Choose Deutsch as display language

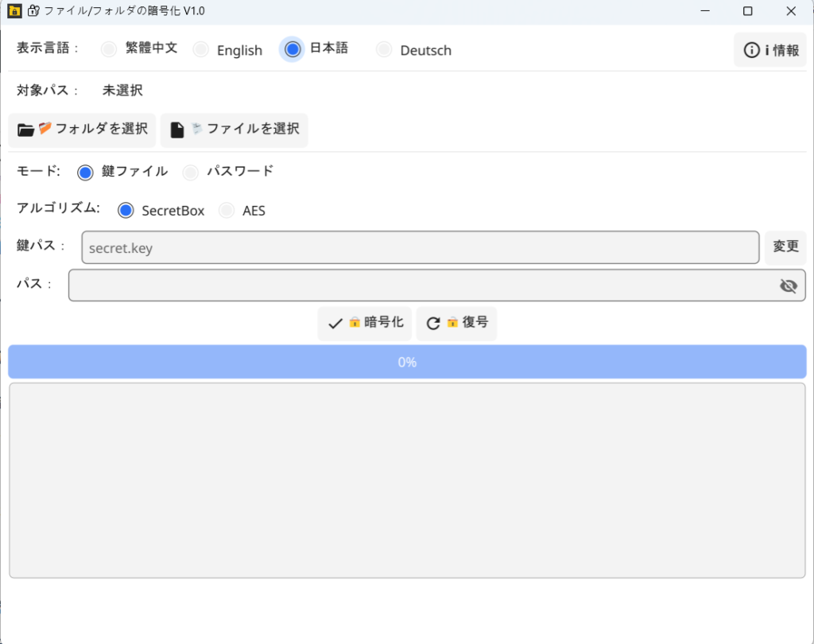[x=384, y=49]
